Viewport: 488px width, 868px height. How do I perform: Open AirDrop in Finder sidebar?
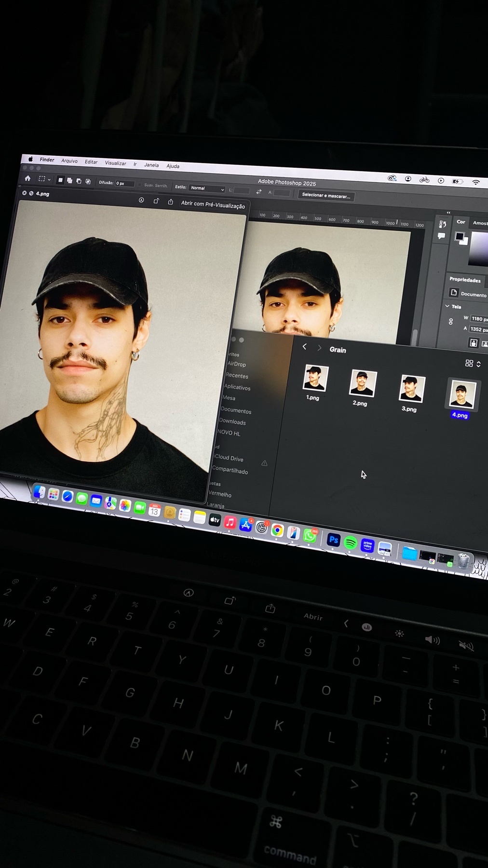(236, 364)
